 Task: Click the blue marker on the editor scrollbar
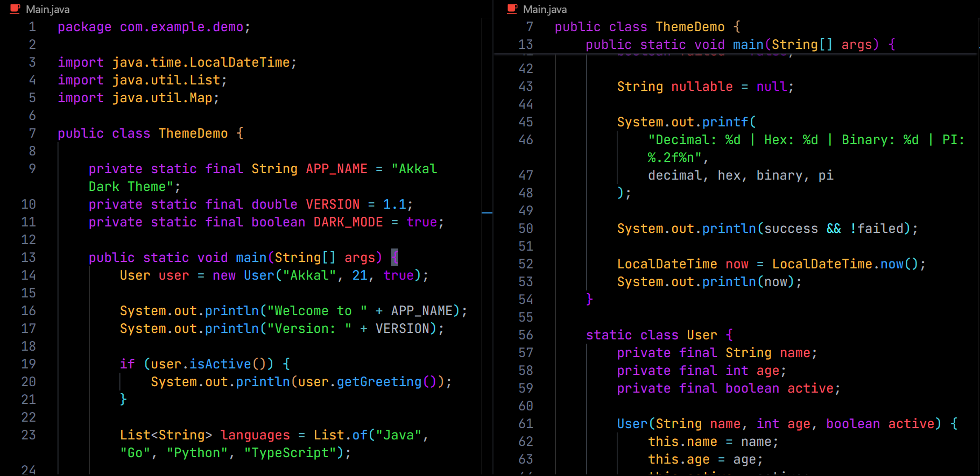tap(487, 213)
